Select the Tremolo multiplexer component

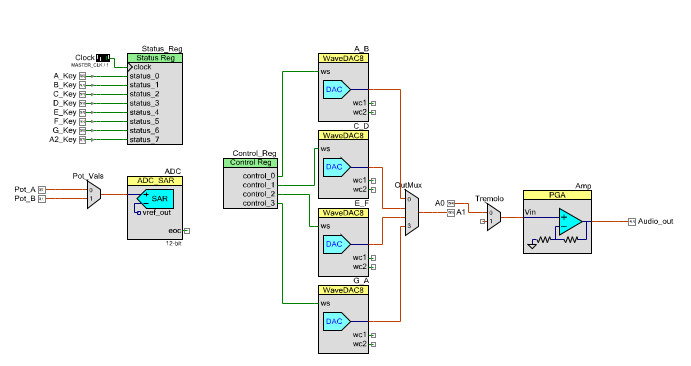point(494,217)
